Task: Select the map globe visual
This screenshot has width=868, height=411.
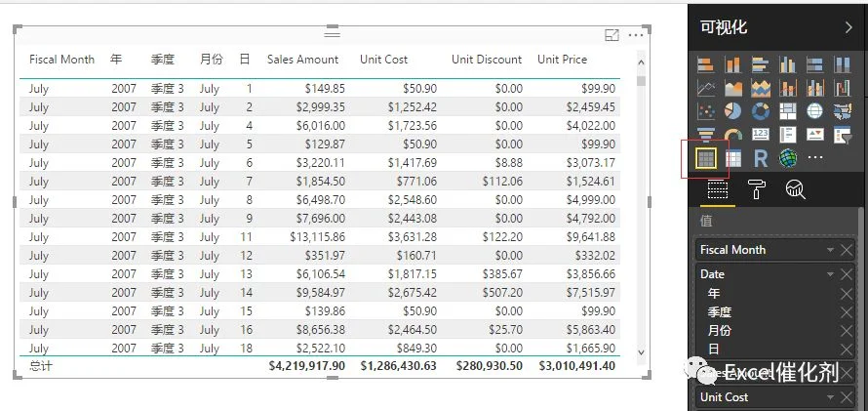Action: (x=815, y=111)
